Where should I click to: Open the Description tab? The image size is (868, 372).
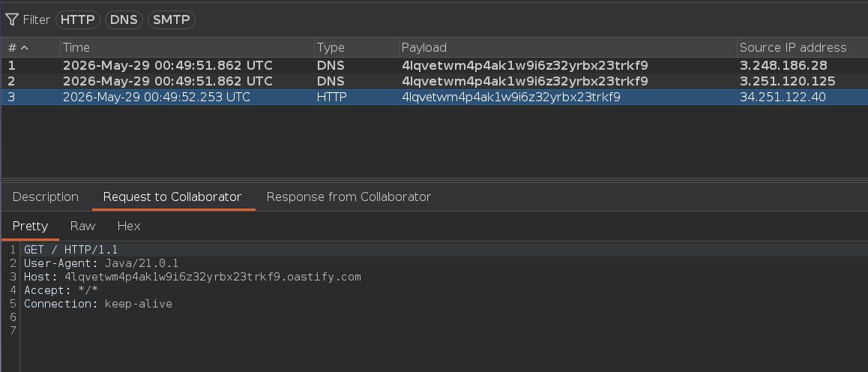pyautogui.click(x=46, y=197)
